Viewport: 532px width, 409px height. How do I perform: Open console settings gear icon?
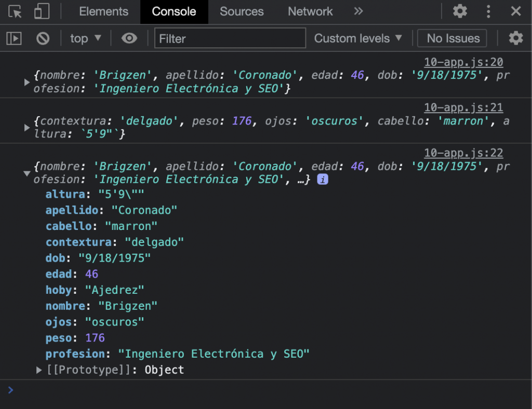[x=516, y=38]
